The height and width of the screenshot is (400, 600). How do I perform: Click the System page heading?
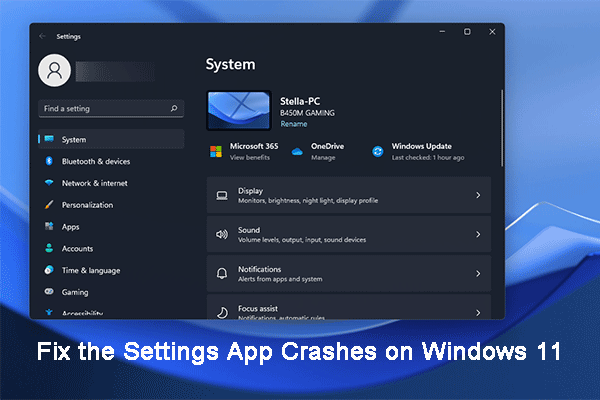(230, 64)
